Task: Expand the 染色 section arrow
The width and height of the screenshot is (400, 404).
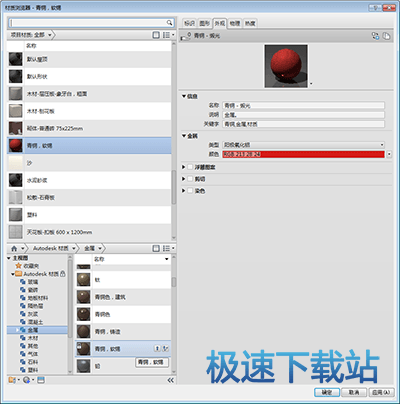Action: [x=183, y=191]
